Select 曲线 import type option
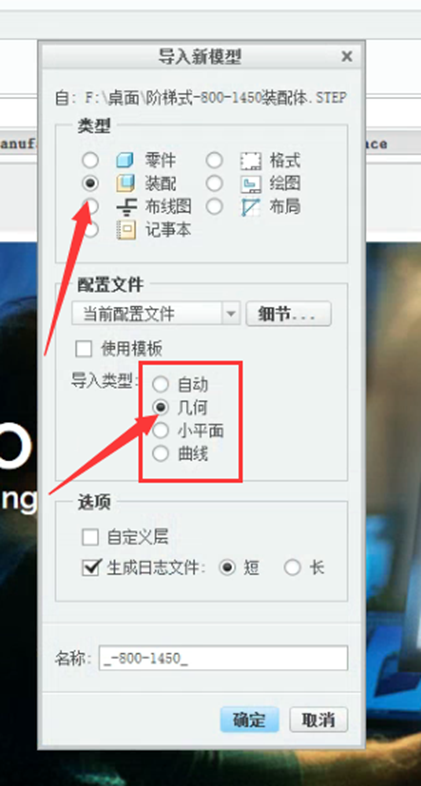 160,454
